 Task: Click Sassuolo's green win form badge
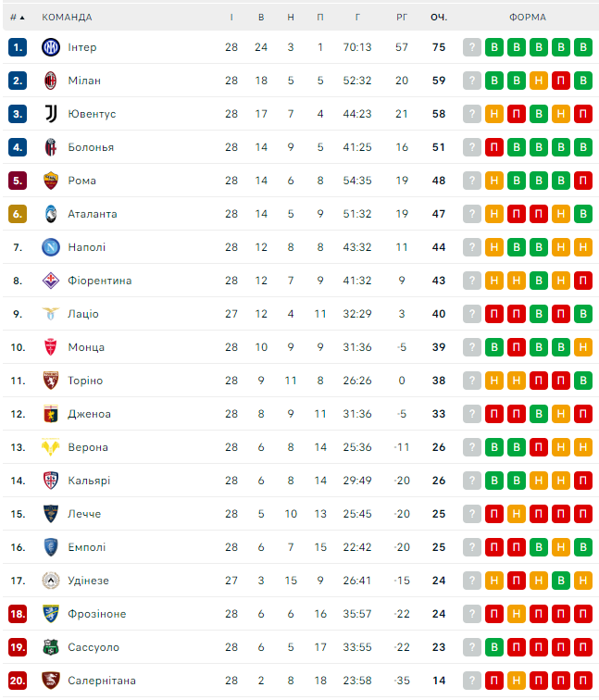(x=494, y=647)
